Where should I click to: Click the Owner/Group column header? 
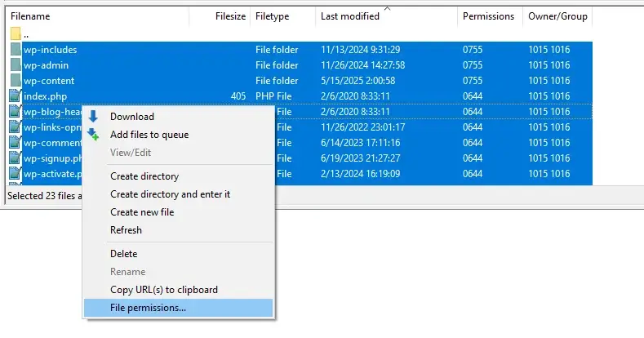[557, 16]
